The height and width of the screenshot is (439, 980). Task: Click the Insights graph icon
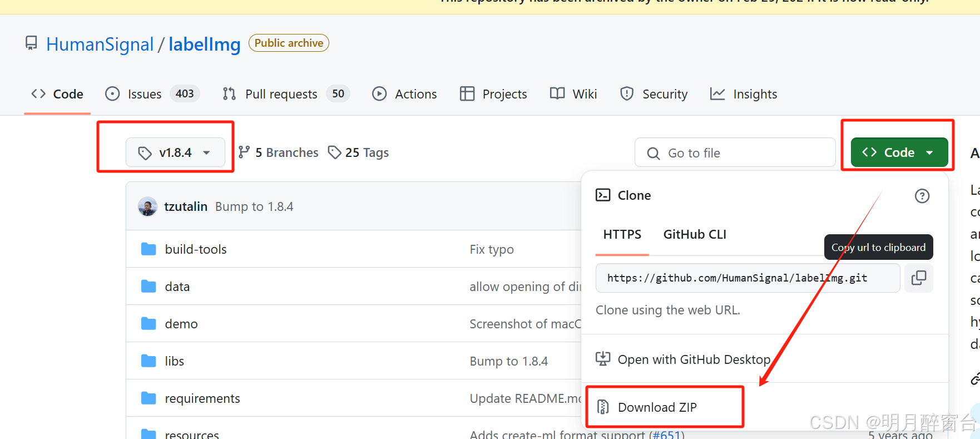(717, 93)
